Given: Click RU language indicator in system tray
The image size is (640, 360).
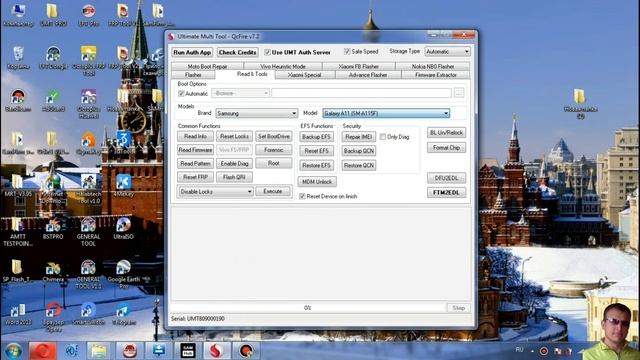Looking at the screenshot, I should click(519, 350).
